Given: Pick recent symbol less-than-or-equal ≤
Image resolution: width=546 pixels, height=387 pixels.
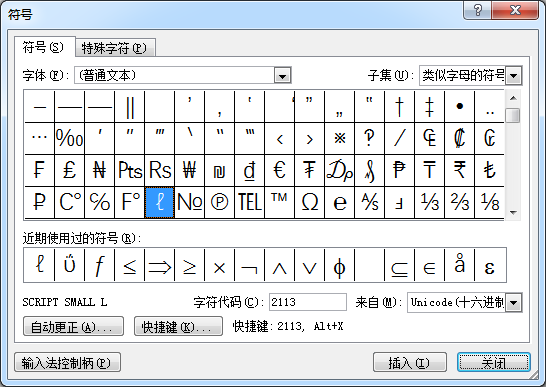Looking at the screenshot, I should tap(129, 265).
